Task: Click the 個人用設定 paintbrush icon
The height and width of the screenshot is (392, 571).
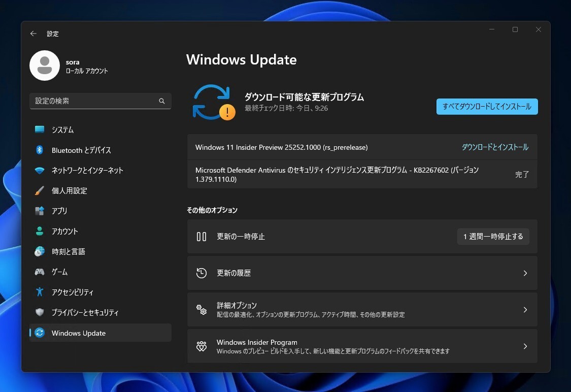Action: point(40,190)
